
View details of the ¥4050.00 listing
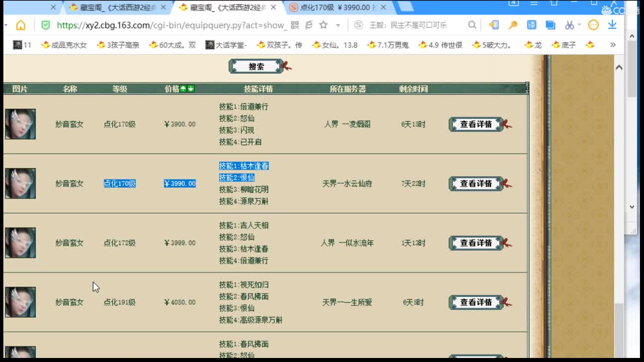tap(476, 302)
